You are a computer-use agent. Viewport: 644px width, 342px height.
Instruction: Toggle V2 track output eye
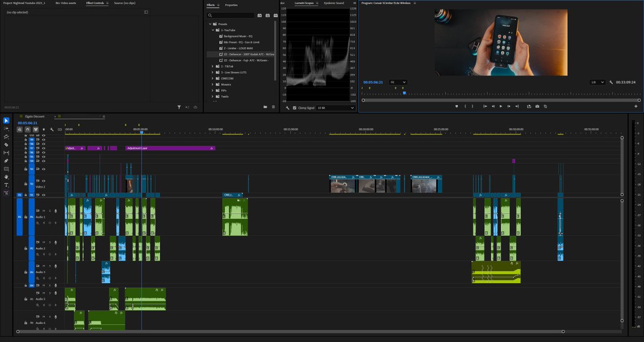coord(43,181)
